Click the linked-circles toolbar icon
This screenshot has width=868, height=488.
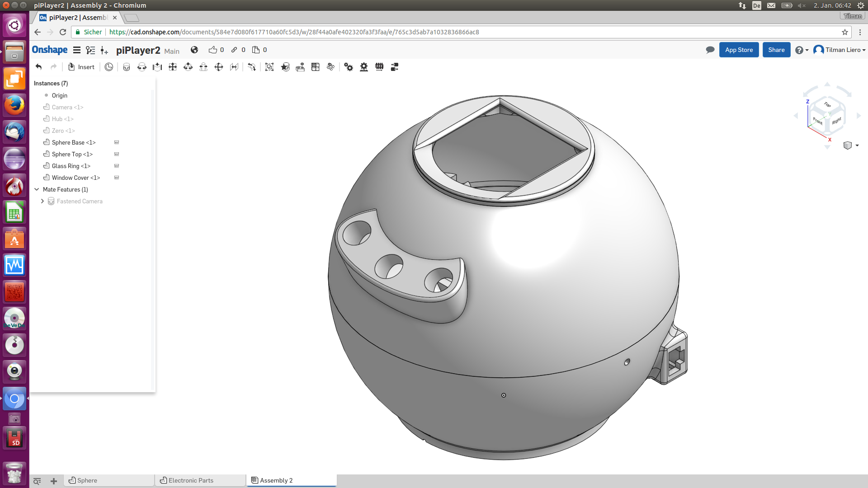click(x=331, y=67)
